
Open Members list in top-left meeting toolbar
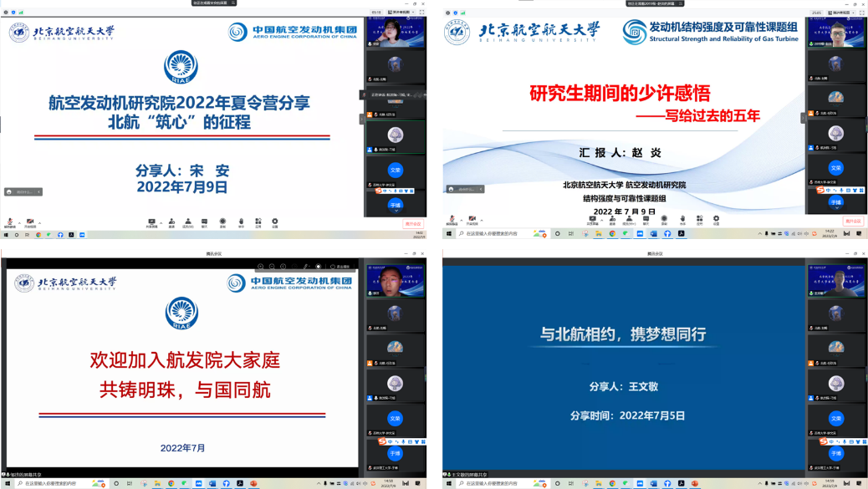188,222
